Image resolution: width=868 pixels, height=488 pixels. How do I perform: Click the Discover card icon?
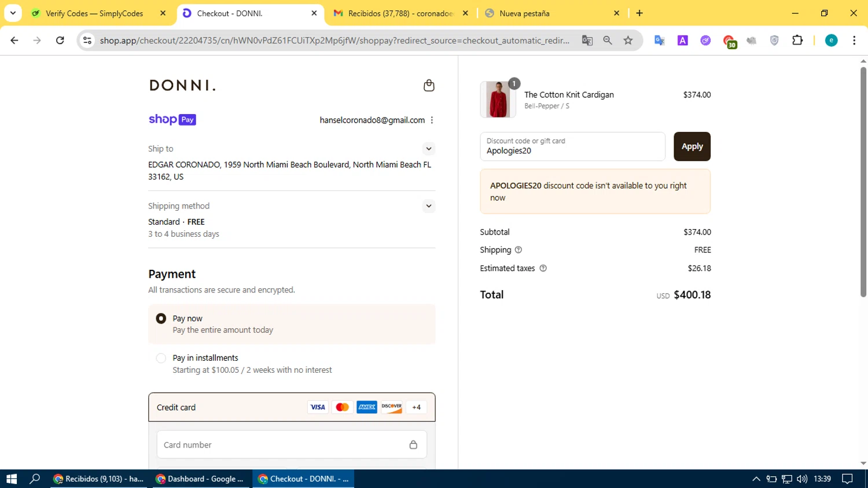pos(392,408)
